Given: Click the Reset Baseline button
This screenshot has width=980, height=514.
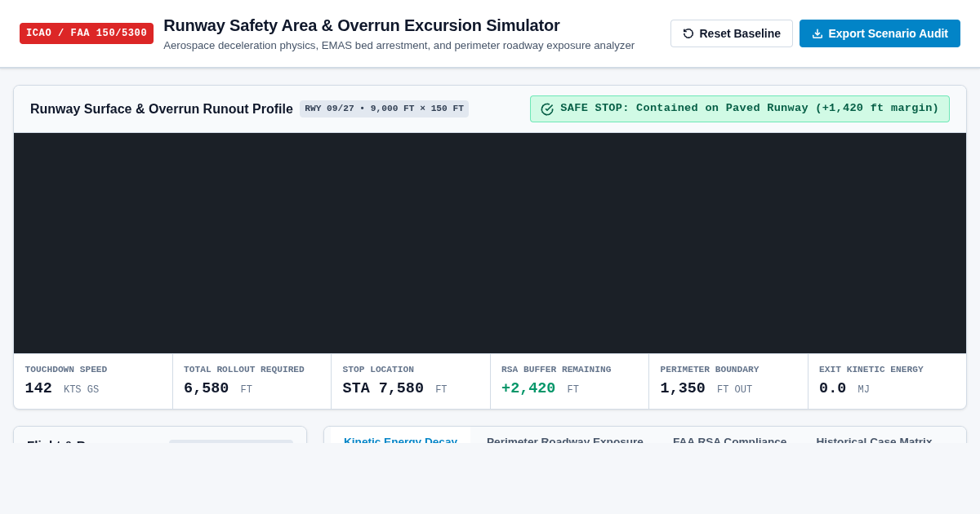Looking at the screenshot, I should [732, 33].
